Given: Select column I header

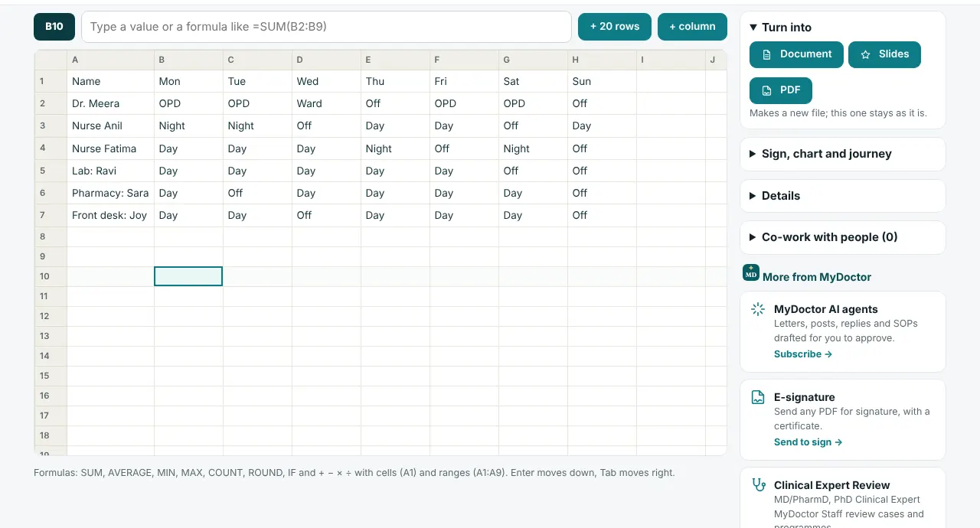Looking at the screenshot, I should 671,60.
